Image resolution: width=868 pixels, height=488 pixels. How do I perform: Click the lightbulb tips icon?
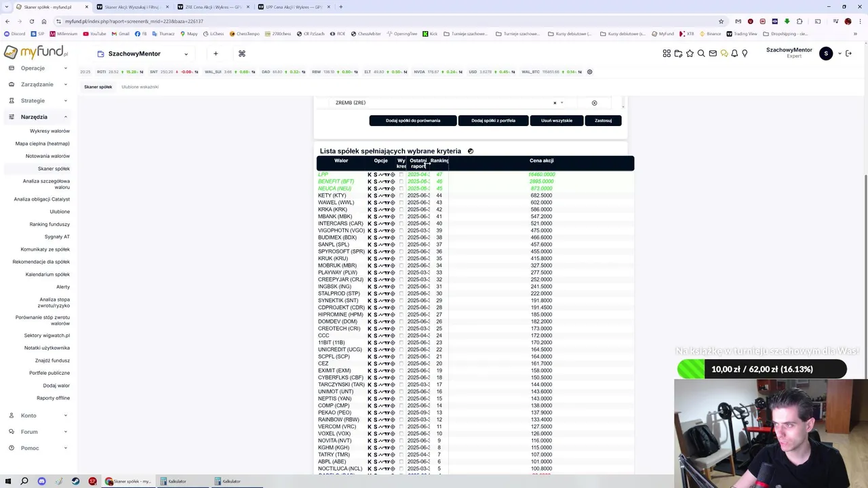745,54
